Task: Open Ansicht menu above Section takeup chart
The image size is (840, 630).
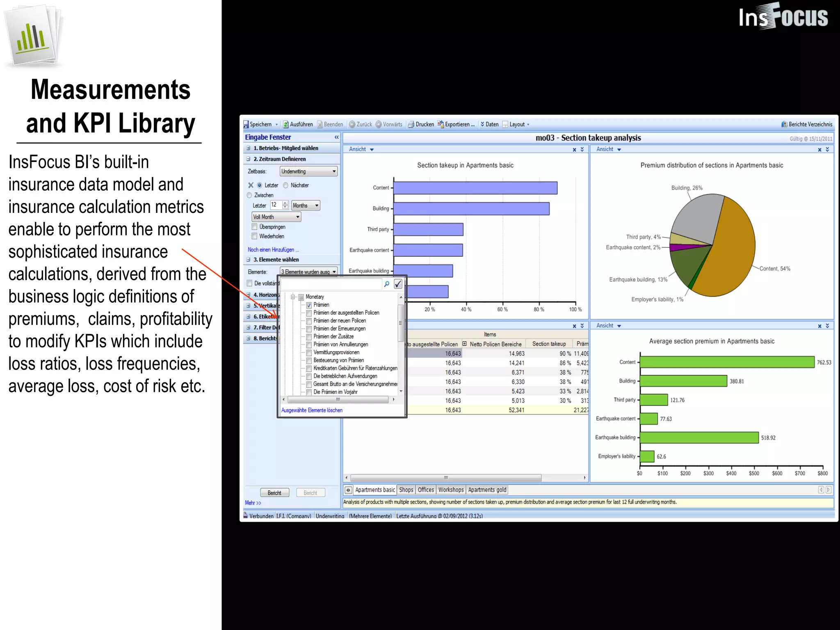Action: click(361, 149)
